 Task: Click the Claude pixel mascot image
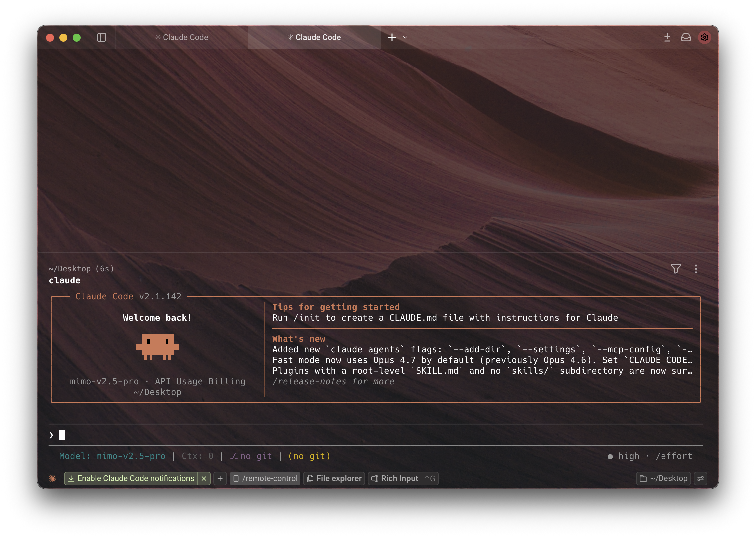click(157, 347)
